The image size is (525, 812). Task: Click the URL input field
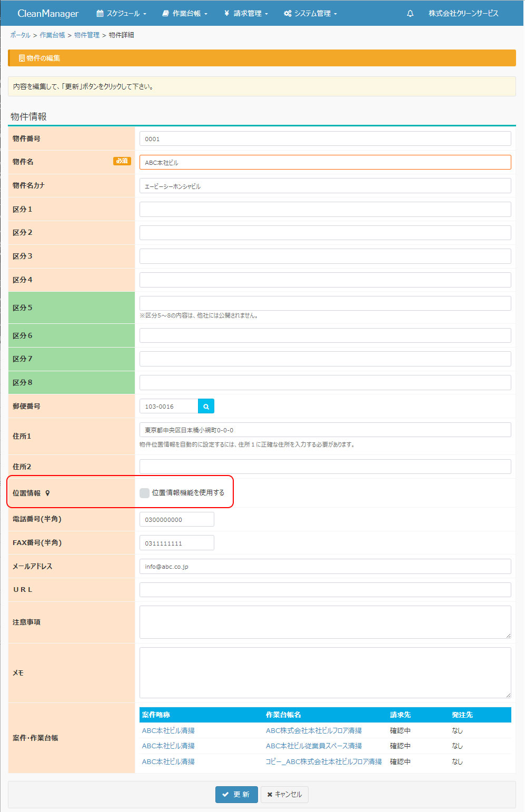(x=325, y=590)
